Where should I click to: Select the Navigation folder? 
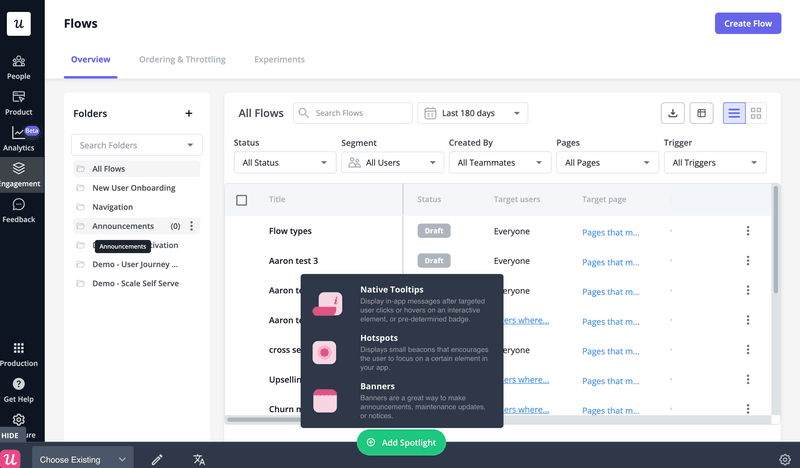(x=137, y=207)
